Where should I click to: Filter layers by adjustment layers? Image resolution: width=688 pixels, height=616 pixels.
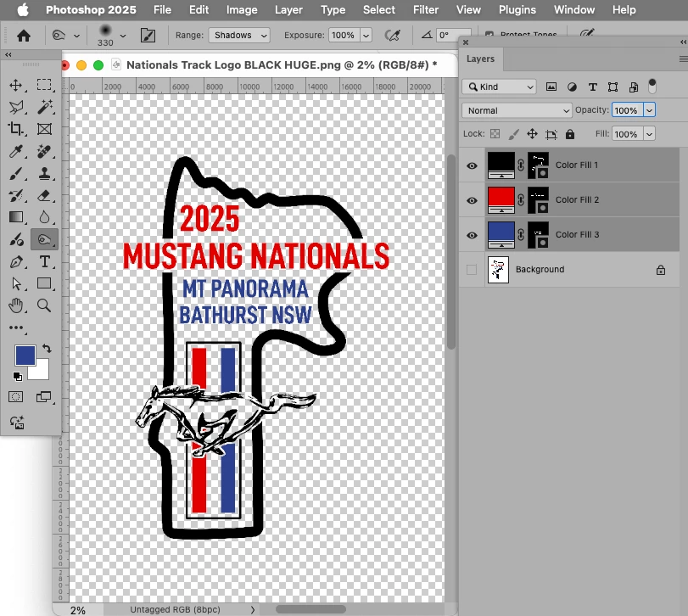(x=572, y=87)
